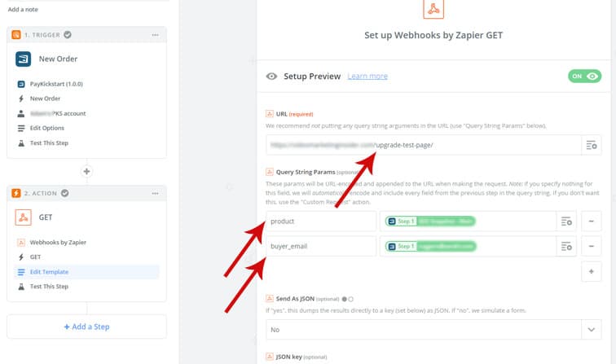Click insert-field icon beside URL input

[x=592, y=145]
